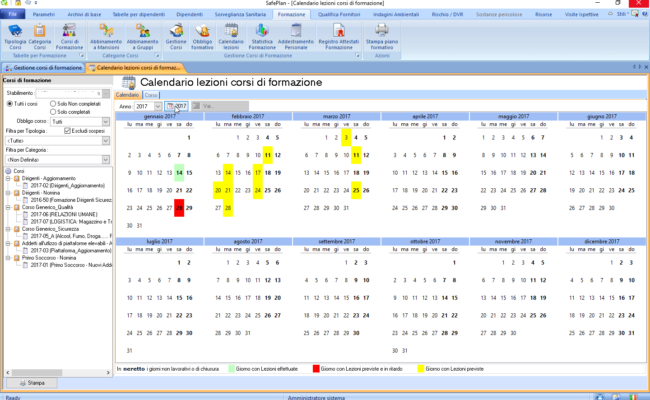650x400 pixels.
Task: Open the File menu
Action: coord(12,14)
